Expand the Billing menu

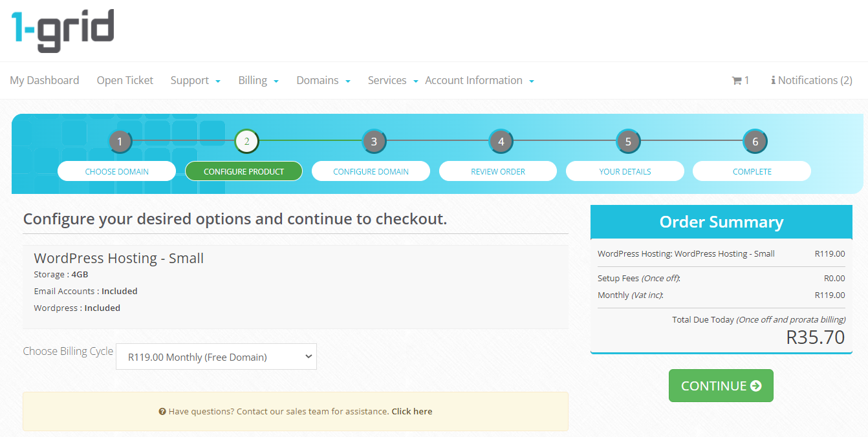pos(259,80)
